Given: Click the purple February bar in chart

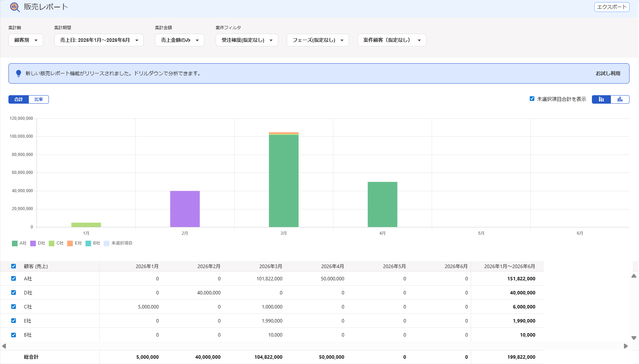Looking at the screenshot, I should tap(185, 209).
